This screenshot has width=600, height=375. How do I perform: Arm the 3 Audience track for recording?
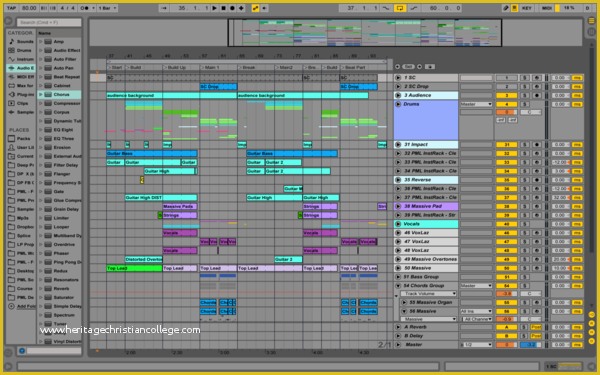537,95
